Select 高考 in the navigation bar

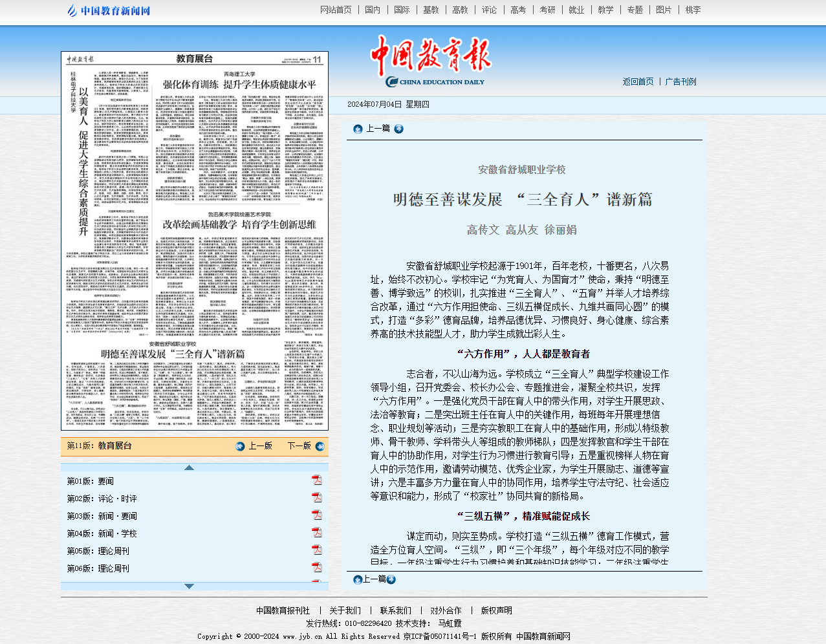click(518, 10)
